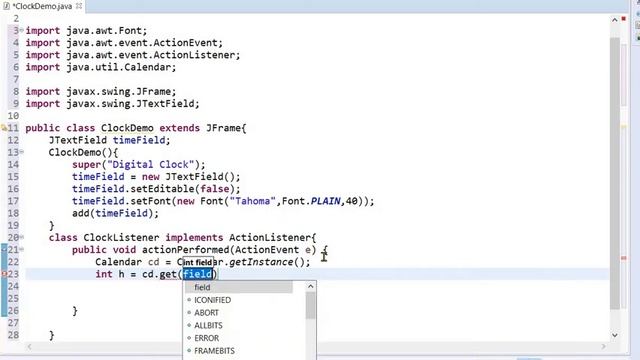Image resolution: width=640 pixels, height=360 pixels.
Task: Click the editor vertical scrollbar thumb
Action: coord(615,173)
